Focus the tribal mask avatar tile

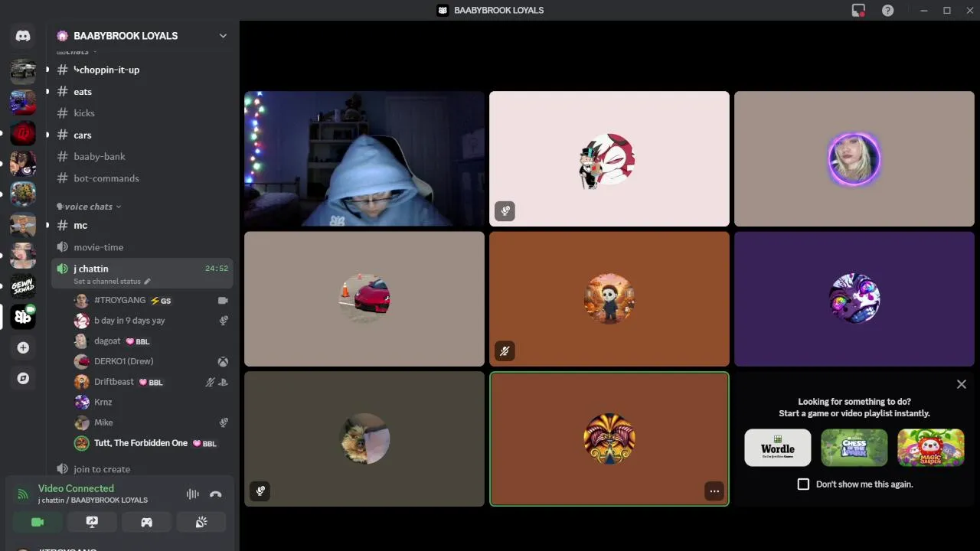[609, 439]
